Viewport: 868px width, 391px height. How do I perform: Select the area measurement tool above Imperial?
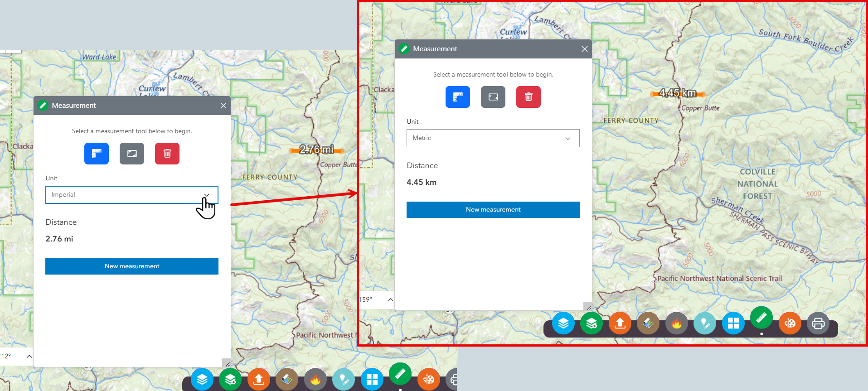pos(132,154)
